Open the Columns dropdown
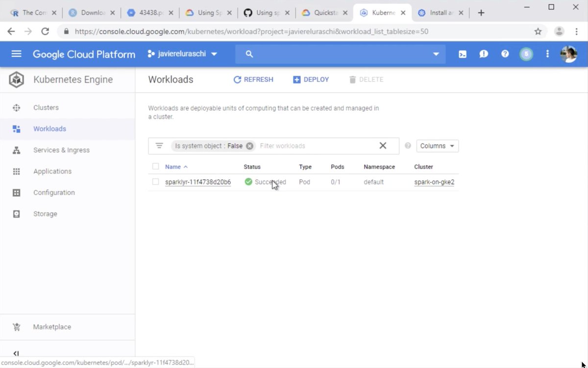Image resolution: width=588 pixels, height=368 pixels. coord(437,146)
